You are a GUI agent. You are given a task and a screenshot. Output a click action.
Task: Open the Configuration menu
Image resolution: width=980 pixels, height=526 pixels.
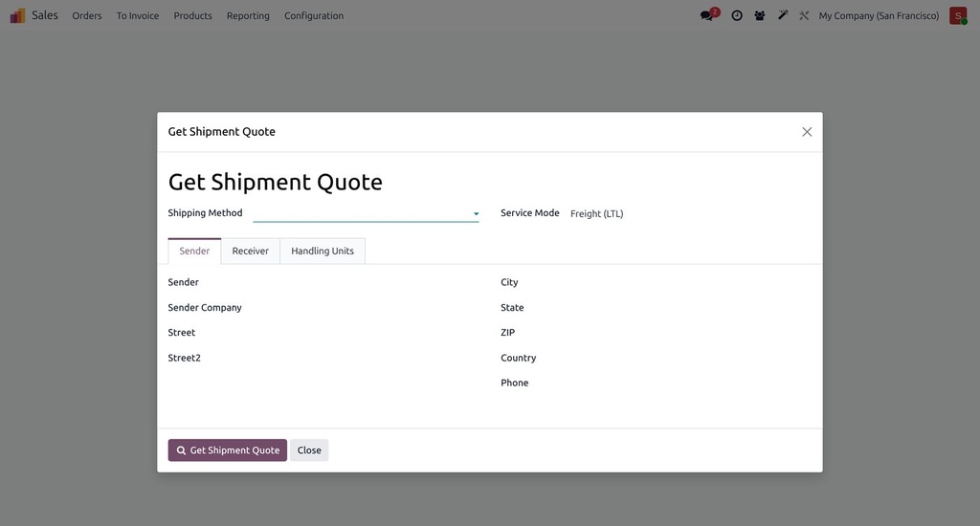[x=314, y=15]
